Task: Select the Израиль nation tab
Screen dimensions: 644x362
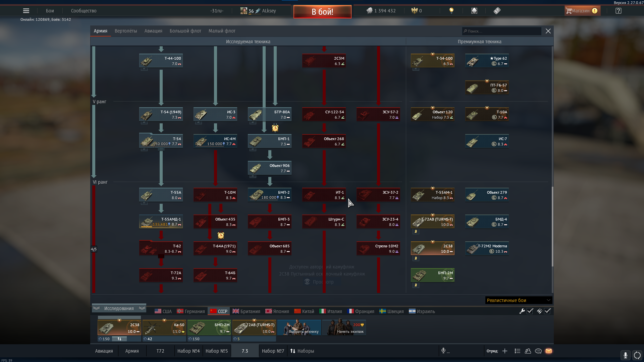Action: [x=422, y=311]
